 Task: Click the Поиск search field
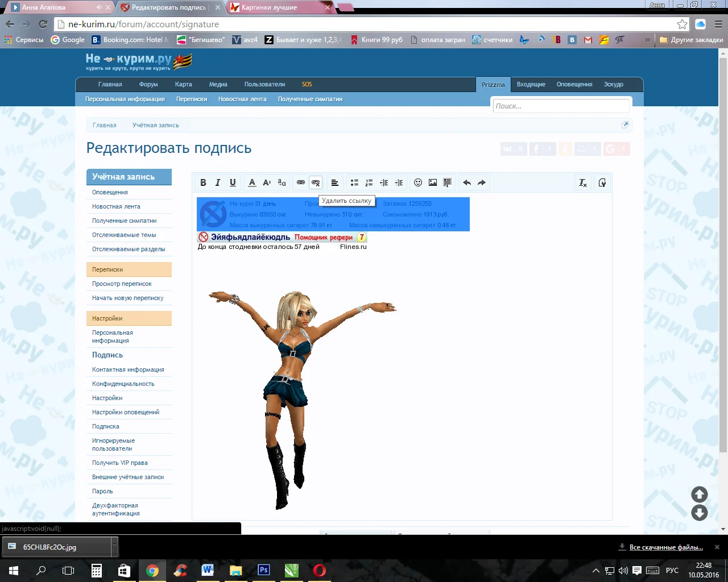(x=561, y=106)
